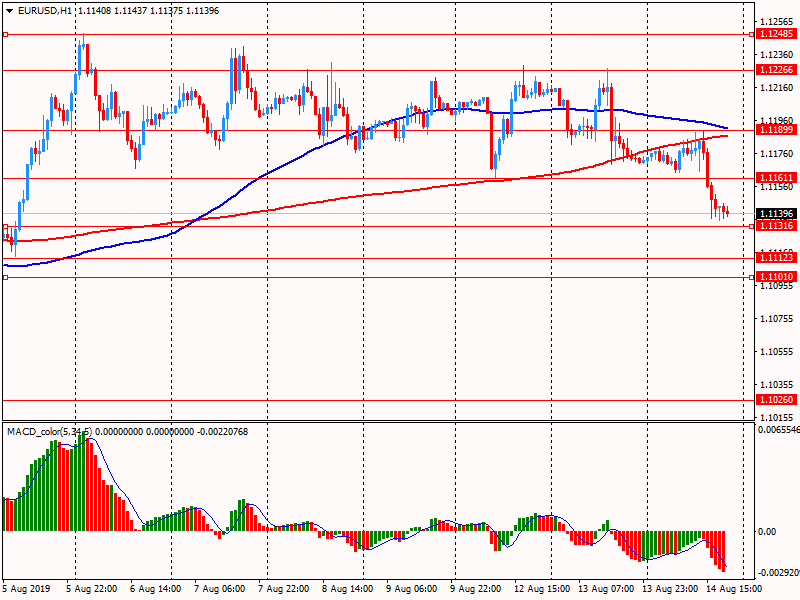Click right anchor square of the 1.11316 line

751,226
